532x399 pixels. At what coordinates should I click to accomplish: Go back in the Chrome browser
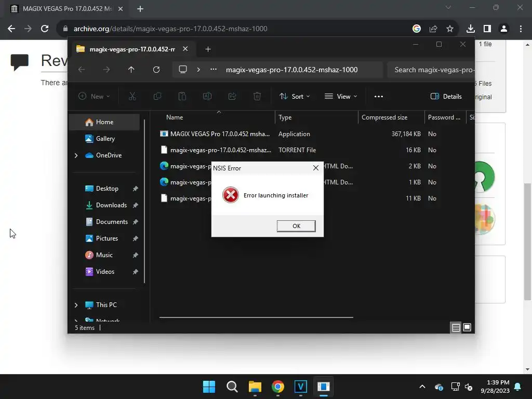11,29
